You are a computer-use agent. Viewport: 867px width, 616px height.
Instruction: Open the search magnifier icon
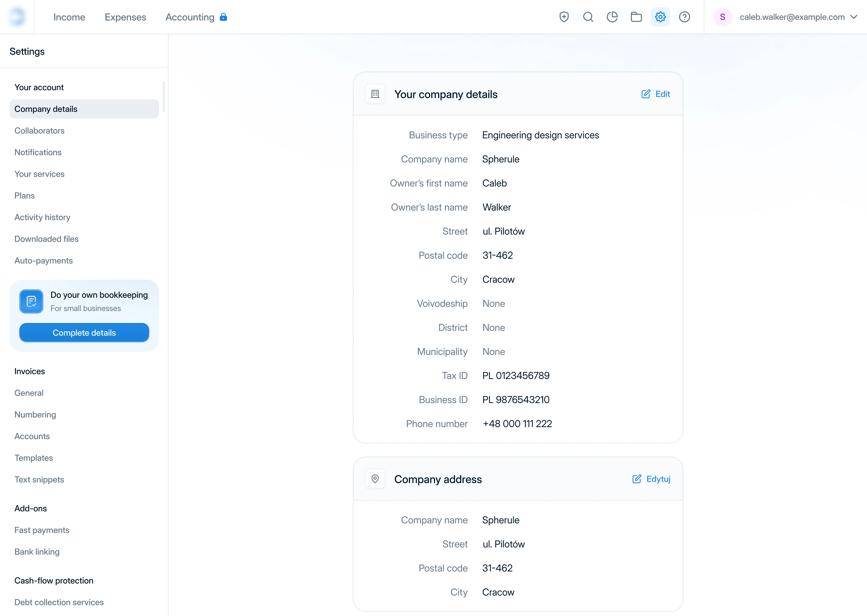pos(588,17)
